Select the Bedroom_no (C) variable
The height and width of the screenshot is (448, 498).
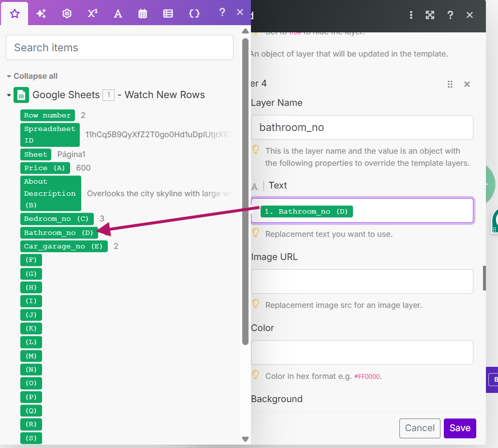(57, 219)
